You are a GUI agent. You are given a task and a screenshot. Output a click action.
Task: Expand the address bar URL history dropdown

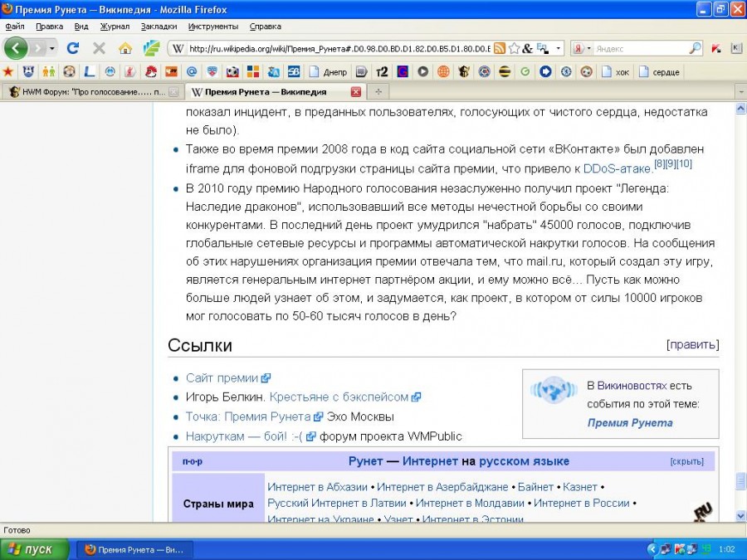[x=558, y=48]
